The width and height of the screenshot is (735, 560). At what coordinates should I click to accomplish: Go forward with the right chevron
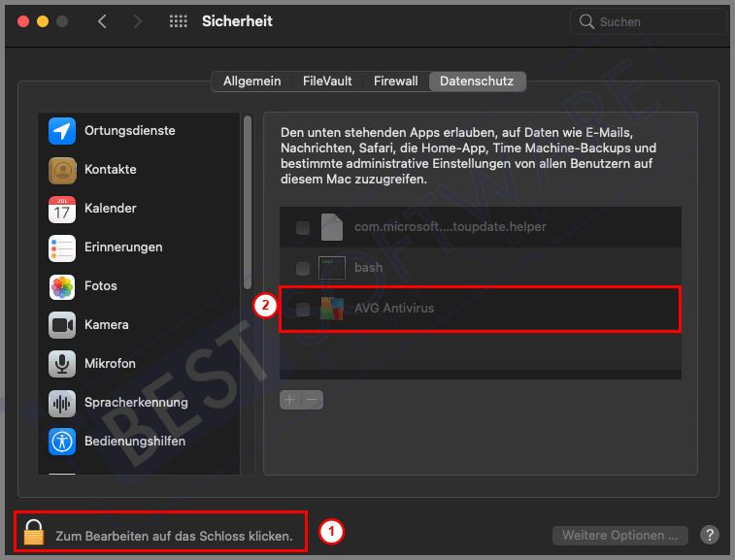point(137,21)
